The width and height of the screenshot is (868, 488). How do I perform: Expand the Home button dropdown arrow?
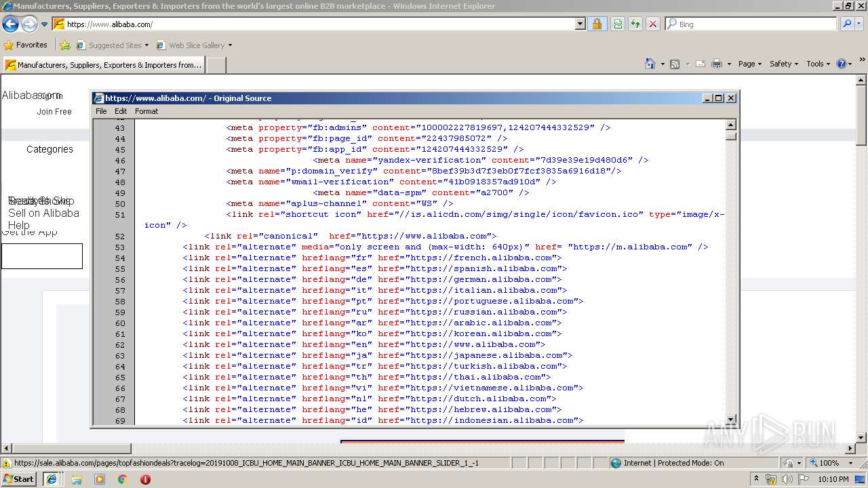click(663, 64)
